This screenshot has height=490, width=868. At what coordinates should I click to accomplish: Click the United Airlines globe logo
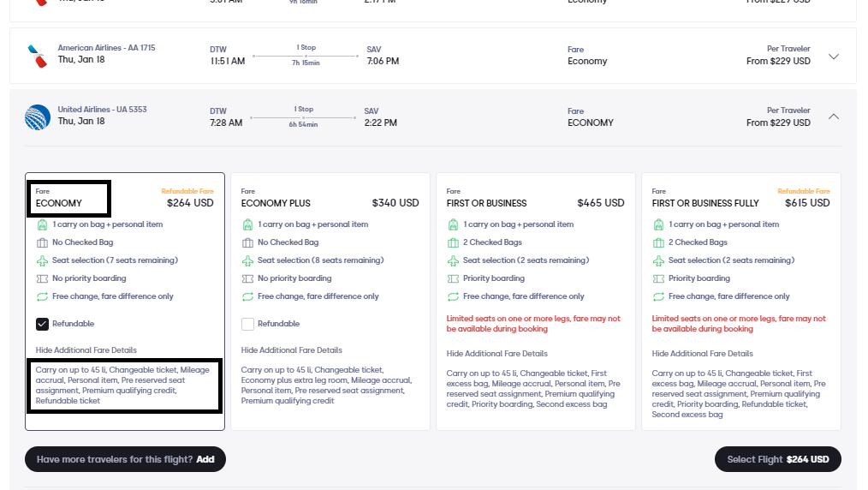(x=38, y=117)
